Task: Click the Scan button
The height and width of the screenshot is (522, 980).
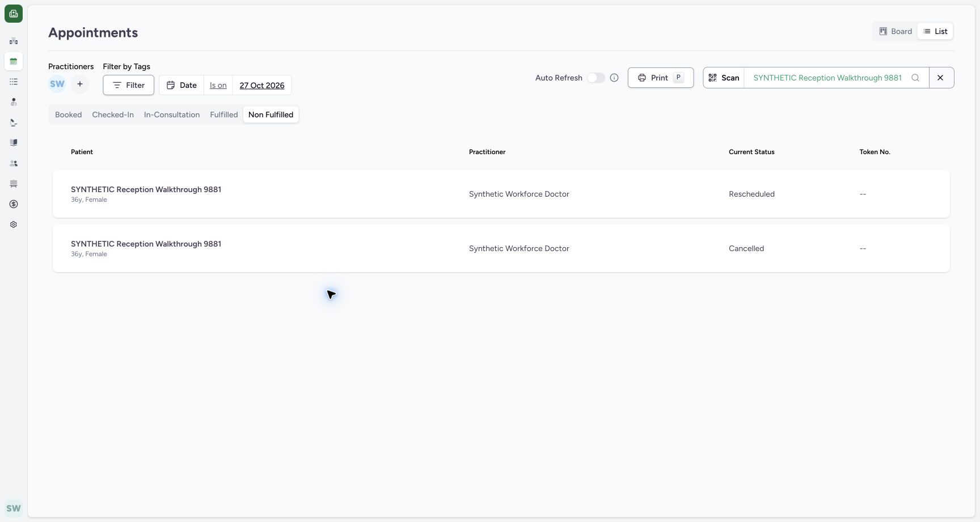Action: point(724,78)
